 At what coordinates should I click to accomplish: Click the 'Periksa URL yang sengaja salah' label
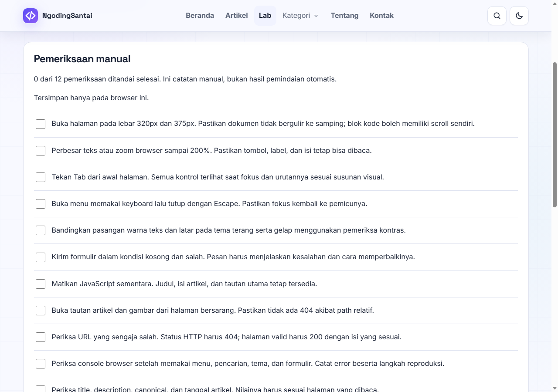pyautogui.click(x=226, y=337)
